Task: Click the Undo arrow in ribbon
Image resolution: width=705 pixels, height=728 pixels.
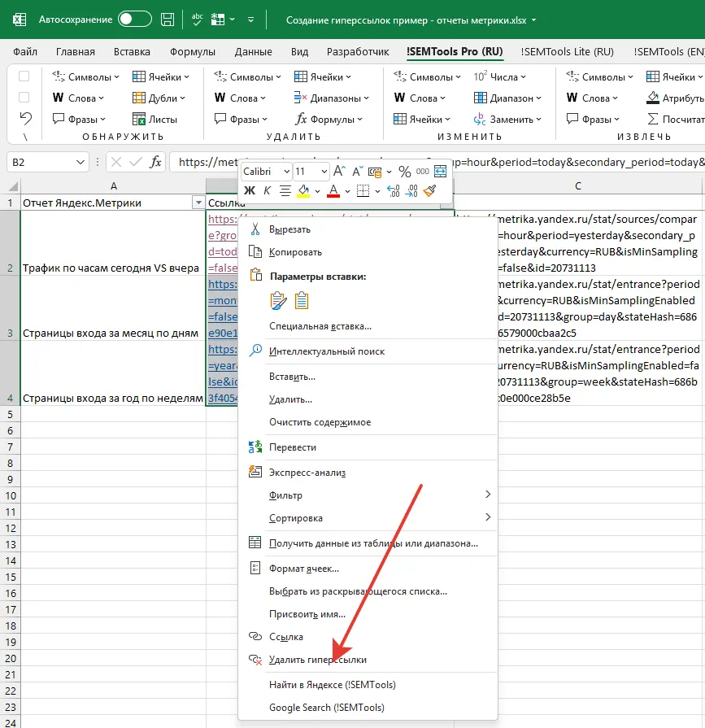Action: [25, 119]
